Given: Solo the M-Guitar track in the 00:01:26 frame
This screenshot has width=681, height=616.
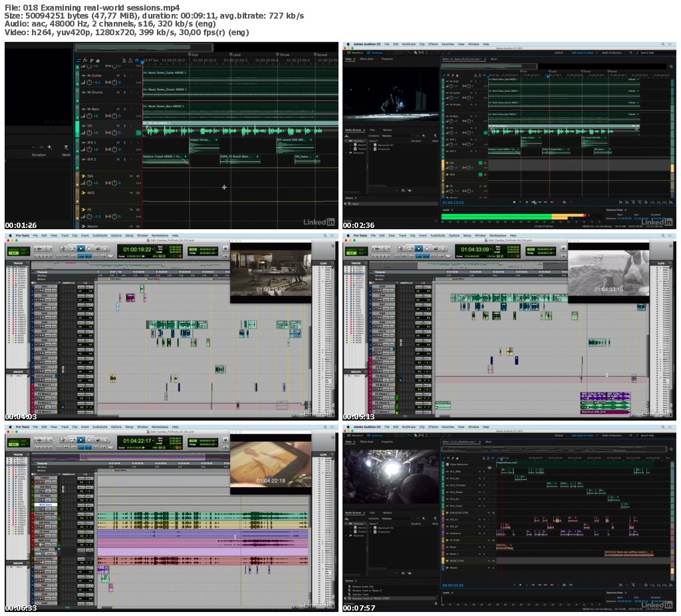Looking at the screenshot, I should (124, 76).
